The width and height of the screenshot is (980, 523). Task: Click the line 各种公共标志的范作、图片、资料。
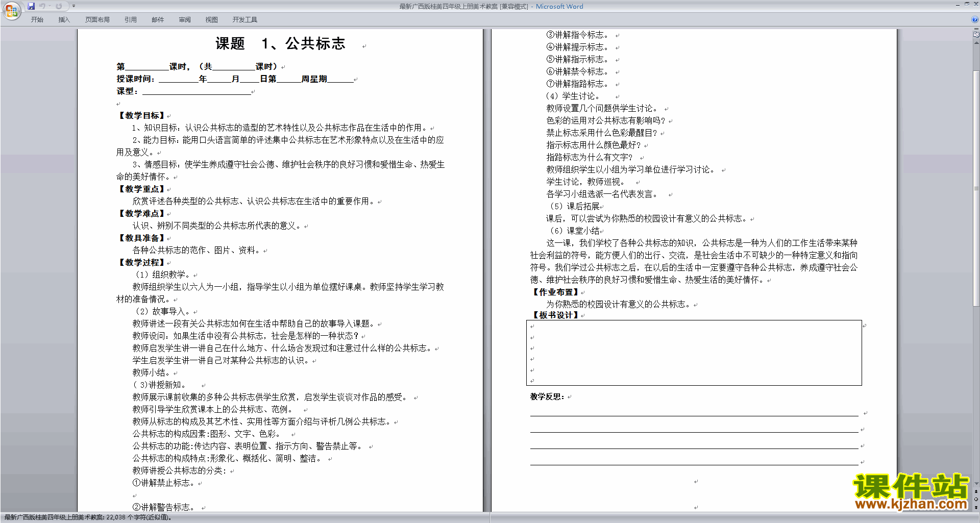(x=198, y=251)
